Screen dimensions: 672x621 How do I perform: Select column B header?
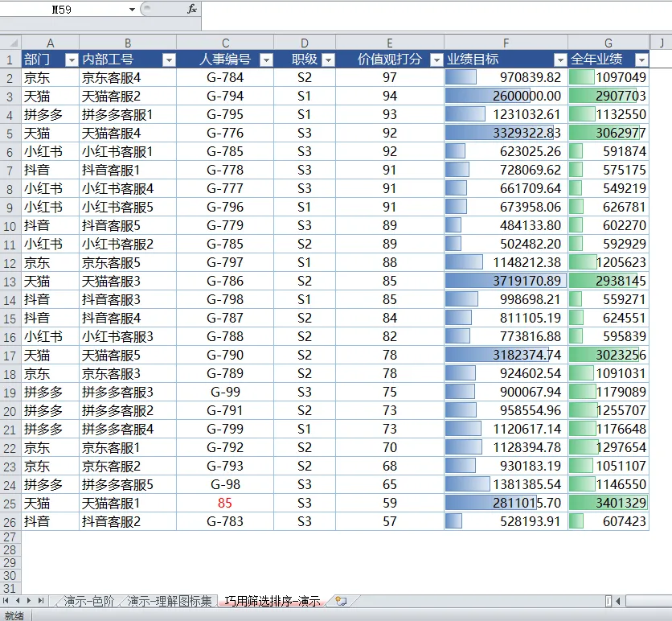point(128,43)
